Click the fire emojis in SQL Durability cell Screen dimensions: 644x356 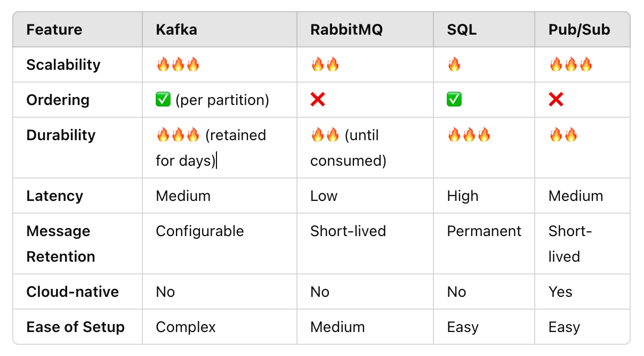point(469,135)
